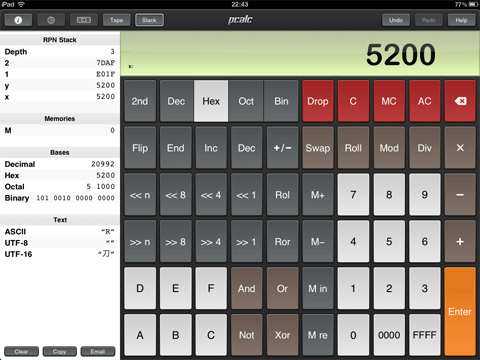Tap the And logic key

247,288
